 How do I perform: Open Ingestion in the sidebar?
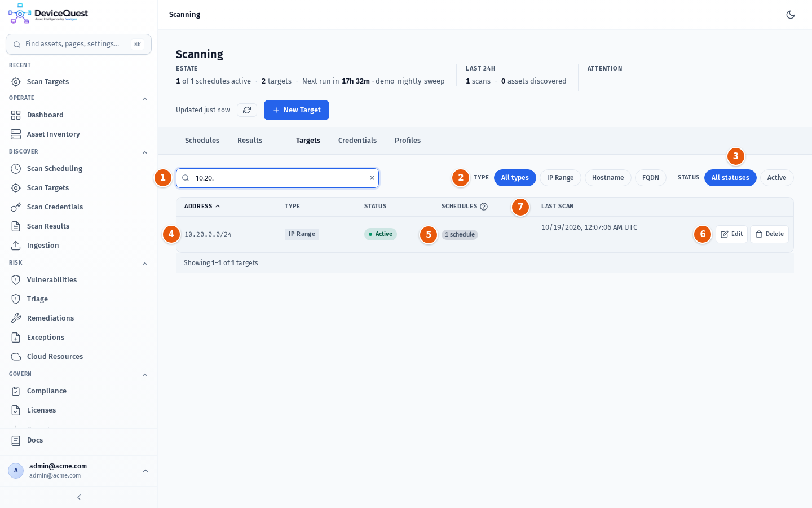click(x=78, y=246)
